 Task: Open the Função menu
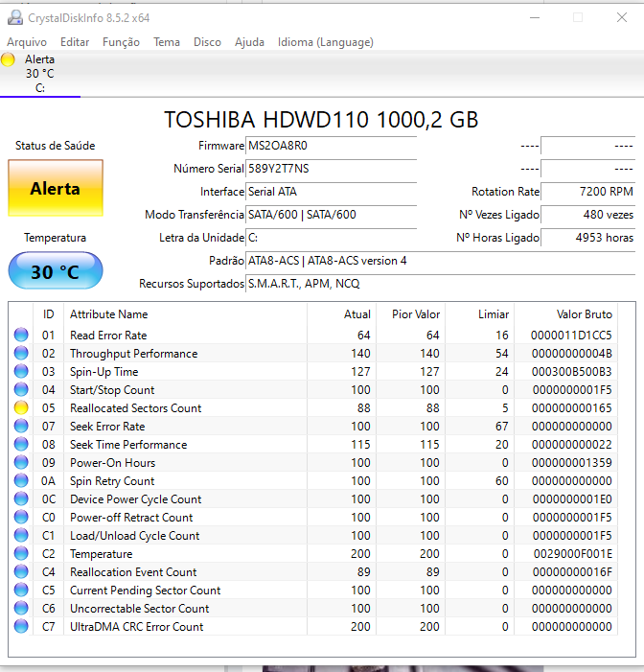[121, 42]
